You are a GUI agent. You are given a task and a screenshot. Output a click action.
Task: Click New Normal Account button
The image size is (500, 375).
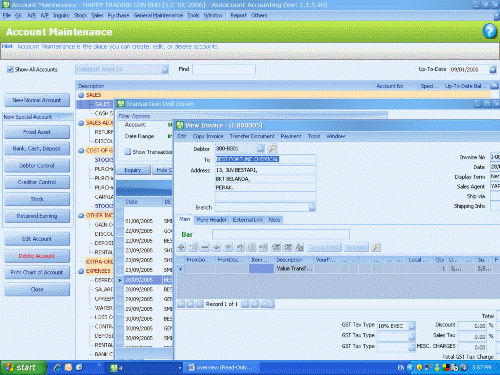click(x=37, y=100)
